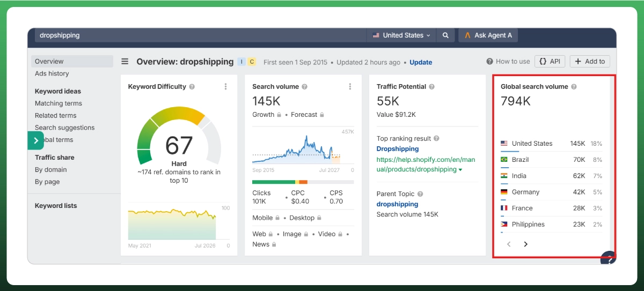The image size is (644, 291).
Task: Click the lock icon next to Video
Action: tap(340, 234)
